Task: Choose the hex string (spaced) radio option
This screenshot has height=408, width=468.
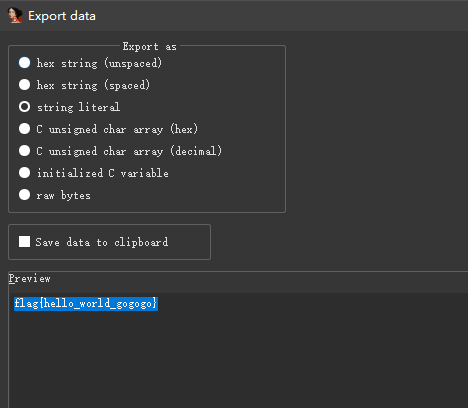Action: (x=24, y=85)
